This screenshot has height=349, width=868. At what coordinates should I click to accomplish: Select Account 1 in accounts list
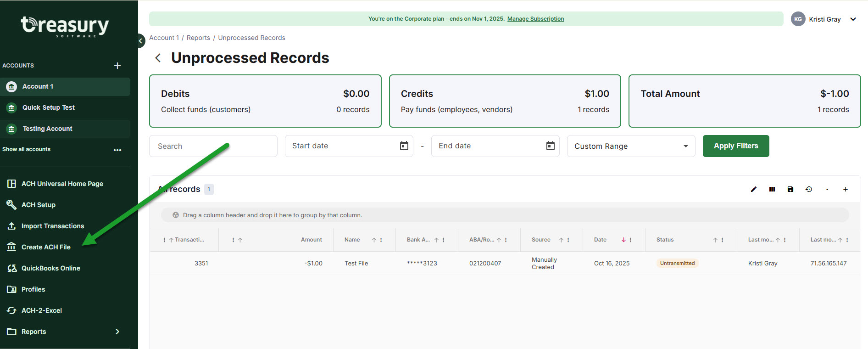pos(65,87)
